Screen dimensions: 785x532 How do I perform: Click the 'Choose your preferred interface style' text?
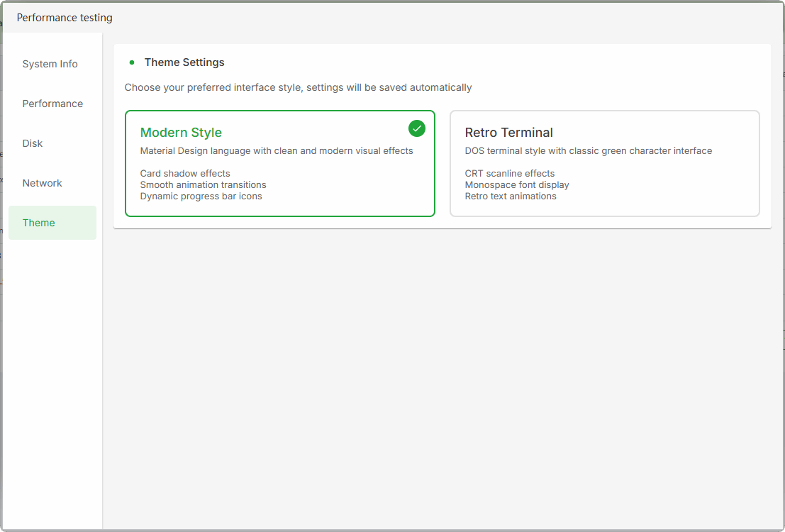(298, 88)
